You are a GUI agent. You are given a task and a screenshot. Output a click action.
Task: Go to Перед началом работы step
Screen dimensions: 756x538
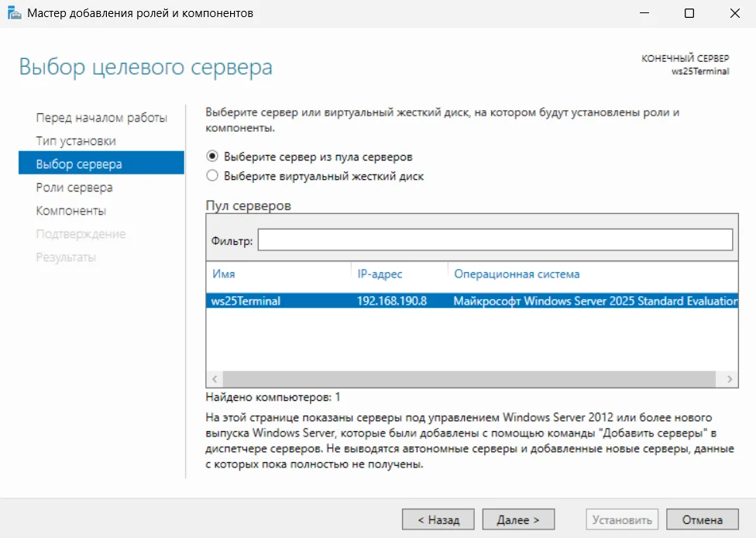[101, 118]
